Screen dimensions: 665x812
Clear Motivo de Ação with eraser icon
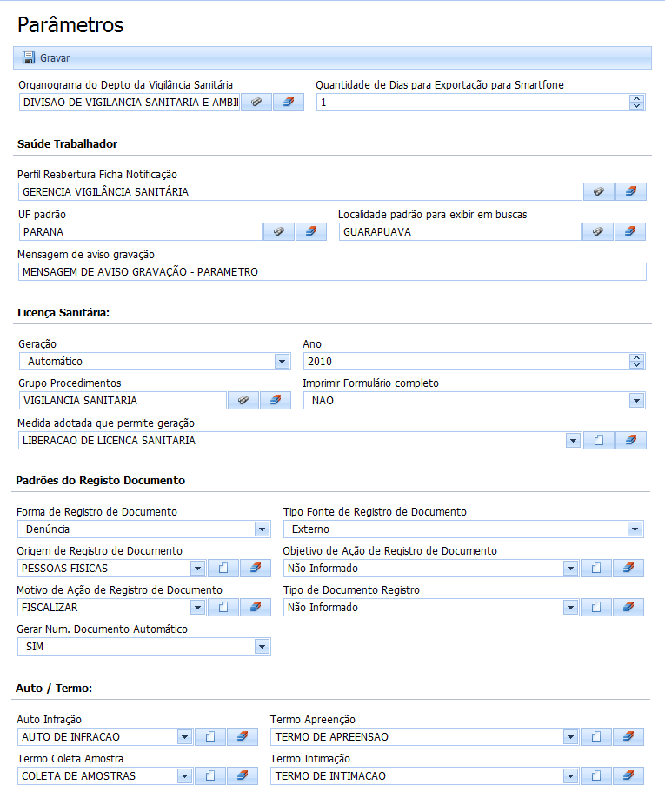click(x=256, y=607)
